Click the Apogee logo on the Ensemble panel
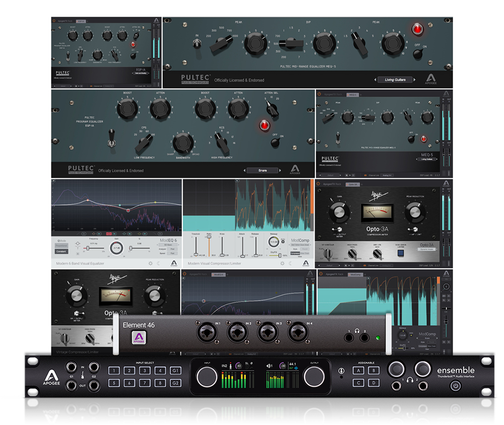 [x=51, y=377]
